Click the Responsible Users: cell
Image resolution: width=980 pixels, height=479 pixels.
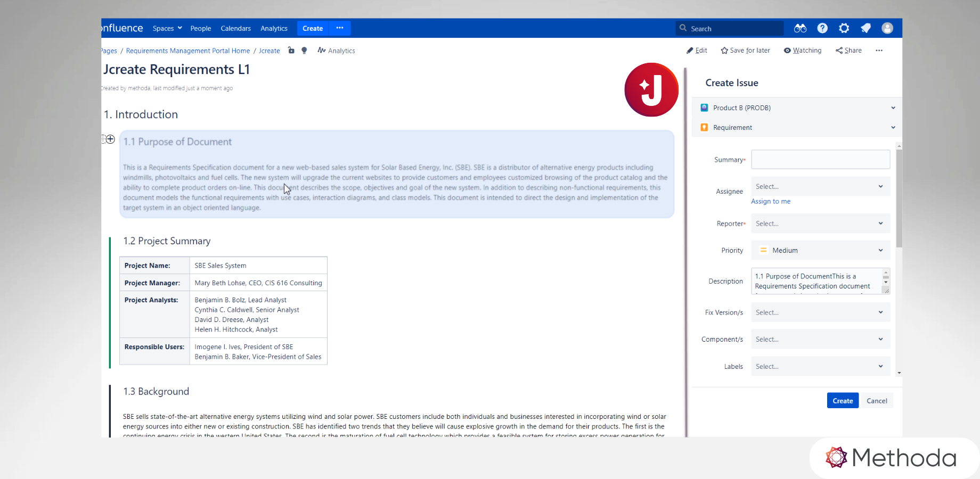pos(154,351)
